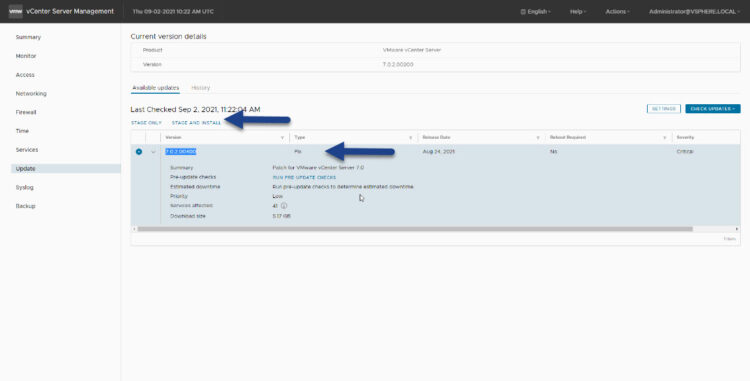Screen dimensions: 750x381
Task: Click the VMware vCenter Server product value
Action: click(x=412, y=50)
